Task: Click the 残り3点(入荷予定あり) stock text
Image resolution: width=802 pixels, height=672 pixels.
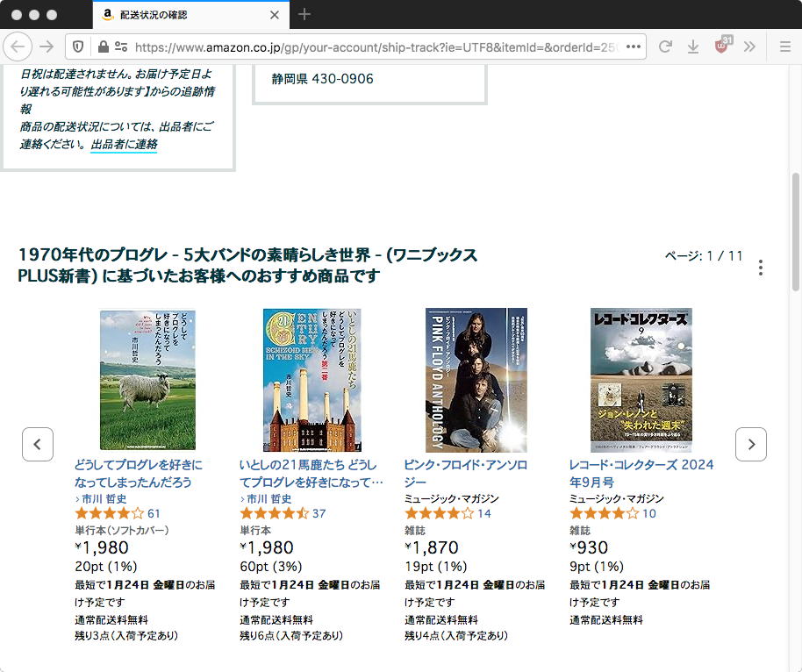Action: (x=126, y=636)
